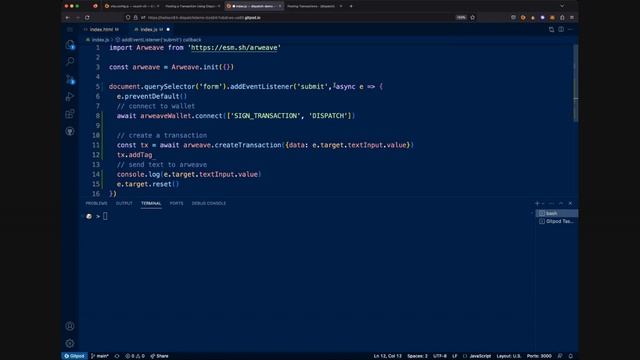Click the Share button in status bar
This screenshot has width=640, height=360.
point(159,356)
